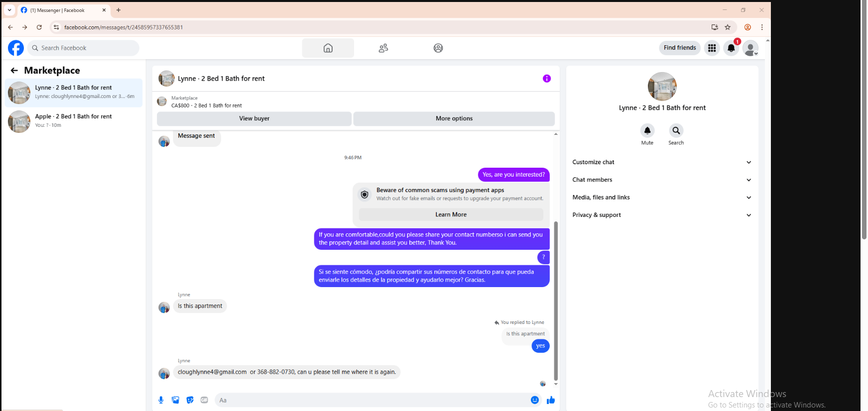Click the Spanish 'Si se siente cómodo' message

tap(432, 276)
